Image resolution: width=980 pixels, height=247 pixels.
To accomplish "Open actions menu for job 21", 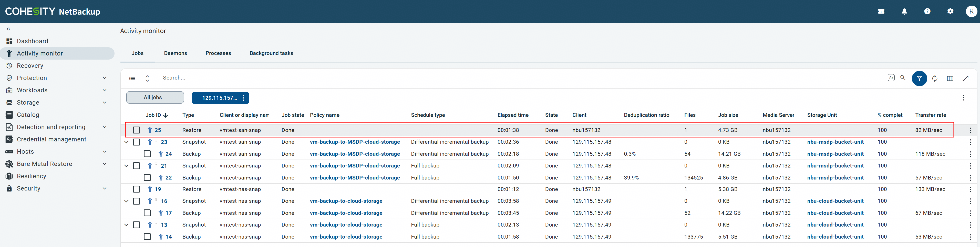I will coord(971,166).
